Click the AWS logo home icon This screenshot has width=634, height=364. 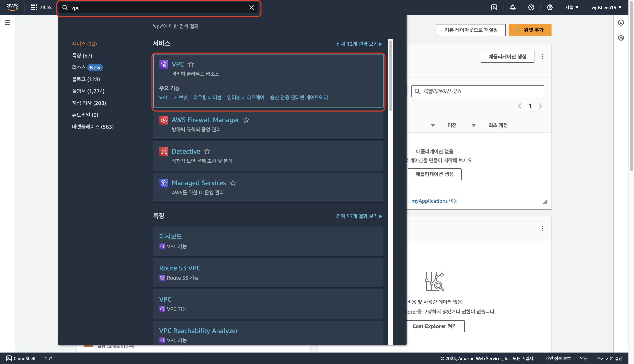12,7
